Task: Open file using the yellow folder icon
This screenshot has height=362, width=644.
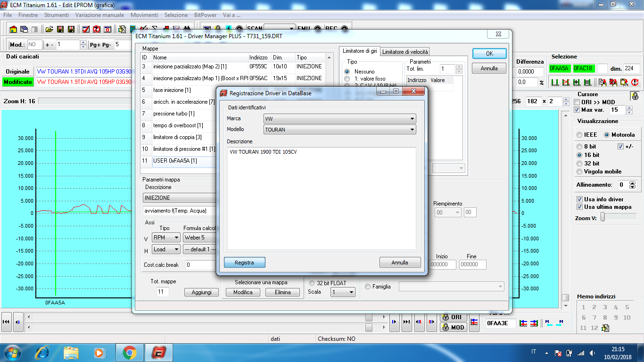Action: pyautogui.click(x=50, y=29)
